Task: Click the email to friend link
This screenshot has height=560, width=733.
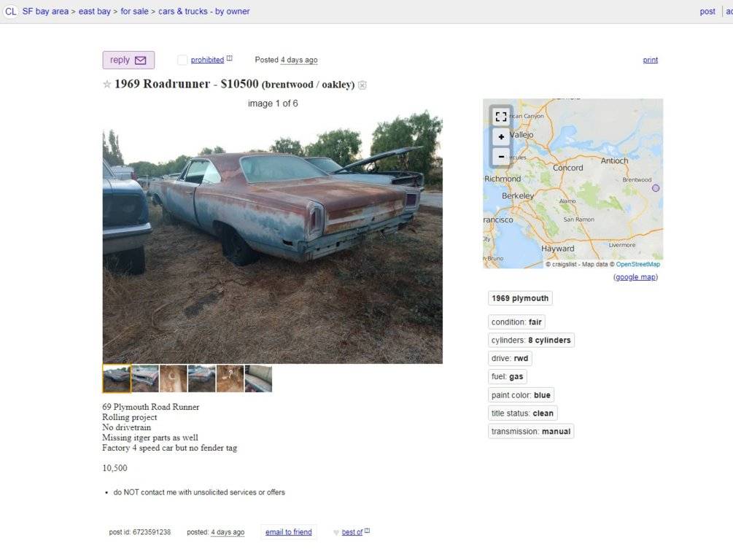Action: pyautogui.click(x=288, y=532)
